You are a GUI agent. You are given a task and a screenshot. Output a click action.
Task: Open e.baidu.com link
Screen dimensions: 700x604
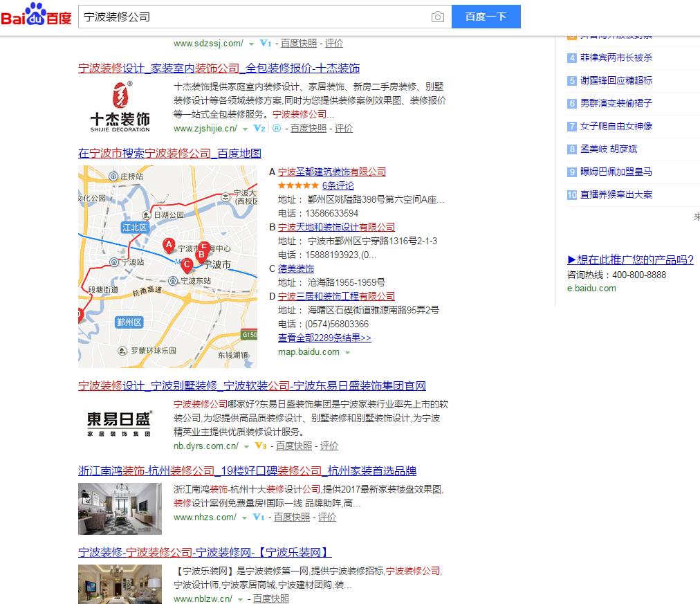tap(591, 289)
